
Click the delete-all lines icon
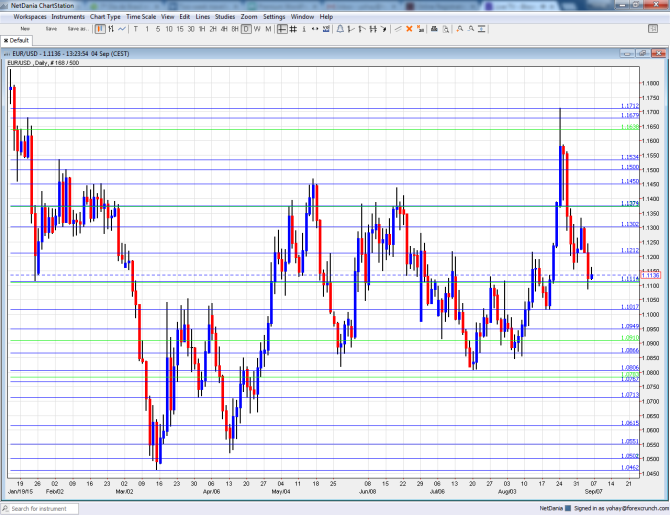tap(420, 29)
